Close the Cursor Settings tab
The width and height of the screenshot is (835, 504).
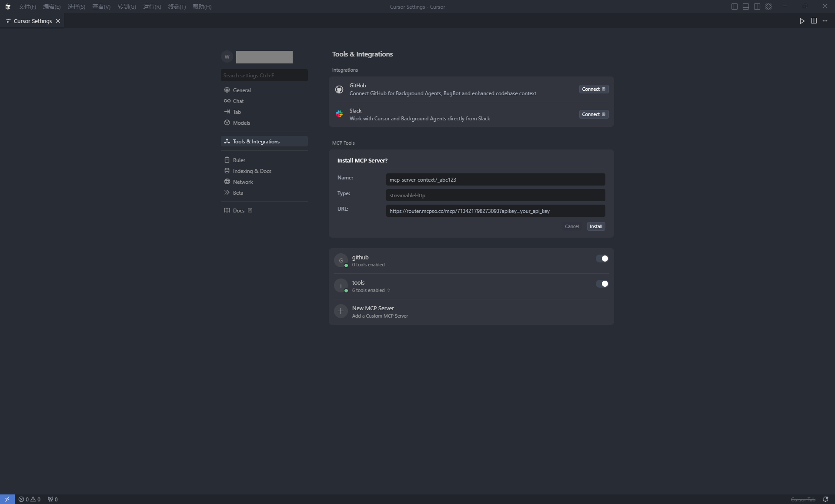(x=58, y=21)
